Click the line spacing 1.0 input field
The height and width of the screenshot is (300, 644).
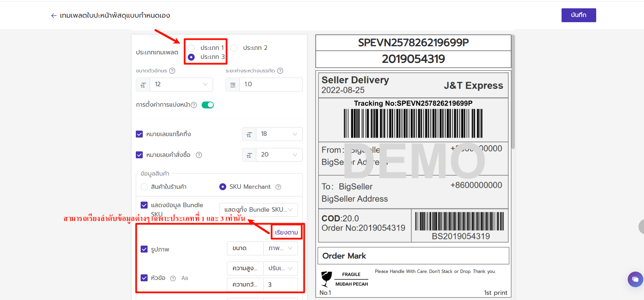[271, 85]
